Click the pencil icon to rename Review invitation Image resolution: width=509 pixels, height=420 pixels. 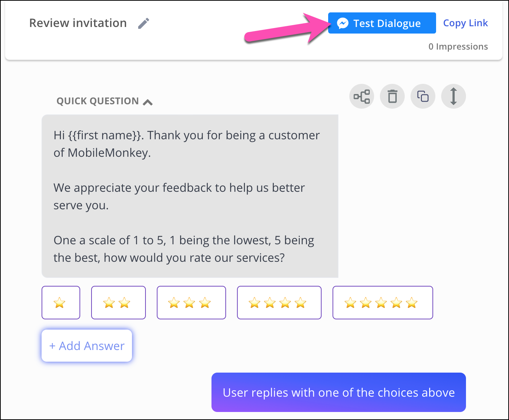144,23
